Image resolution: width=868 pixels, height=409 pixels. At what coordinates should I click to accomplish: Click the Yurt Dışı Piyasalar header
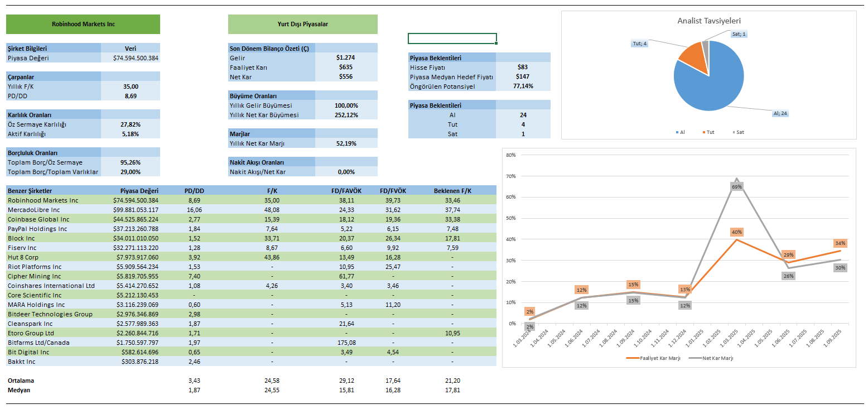tap(302, 25)
